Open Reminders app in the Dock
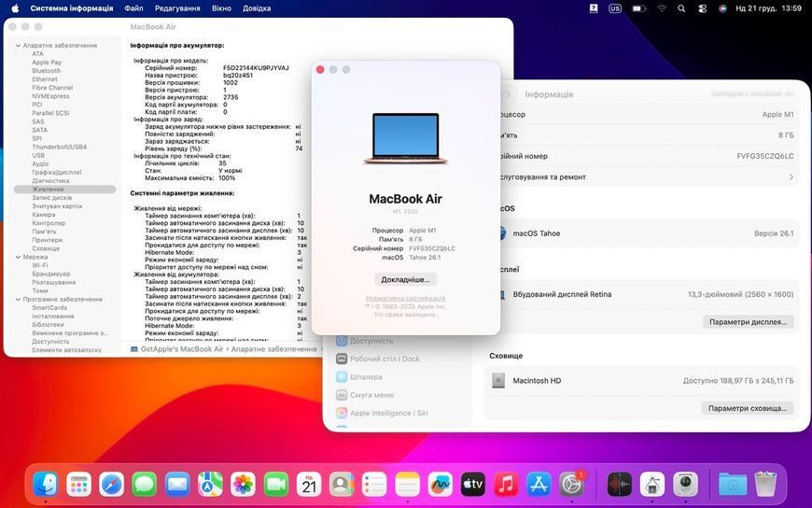 point(374,486)
